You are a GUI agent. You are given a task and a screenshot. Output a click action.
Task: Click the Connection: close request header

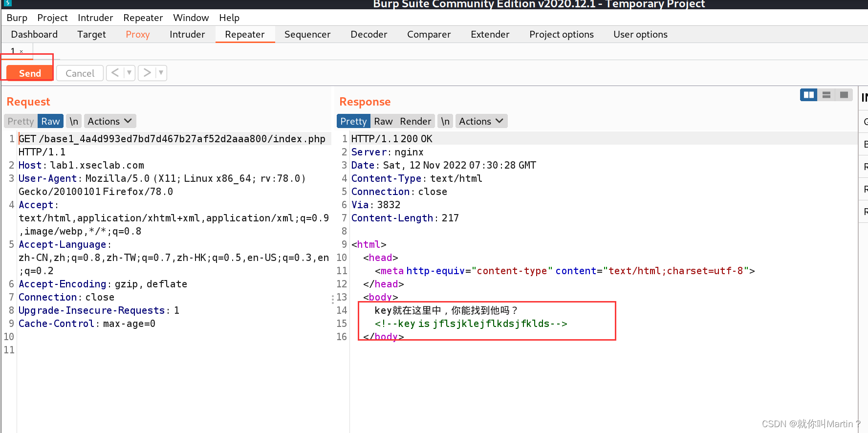[x=66, y=297]
